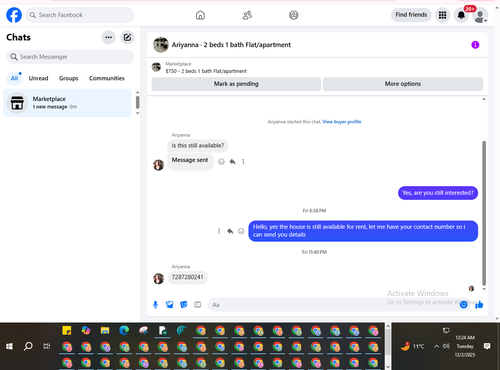Open the Windows Start menu
The width and height of the screenshot is (500, 370).
[9, 346]
